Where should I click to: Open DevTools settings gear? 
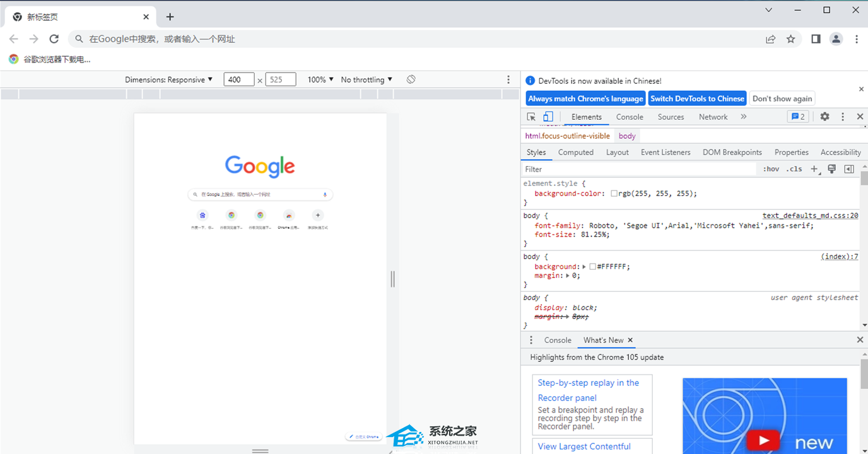click(824, 117)
